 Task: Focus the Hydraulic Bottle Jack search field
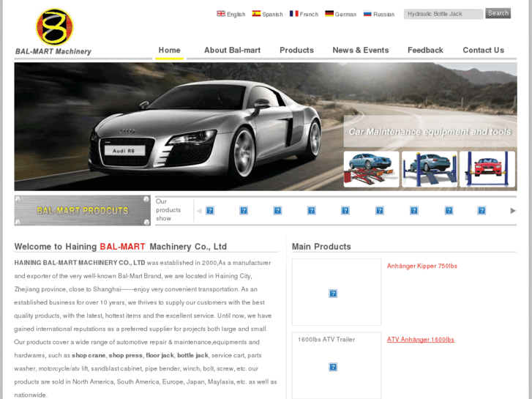coord(443,14)
